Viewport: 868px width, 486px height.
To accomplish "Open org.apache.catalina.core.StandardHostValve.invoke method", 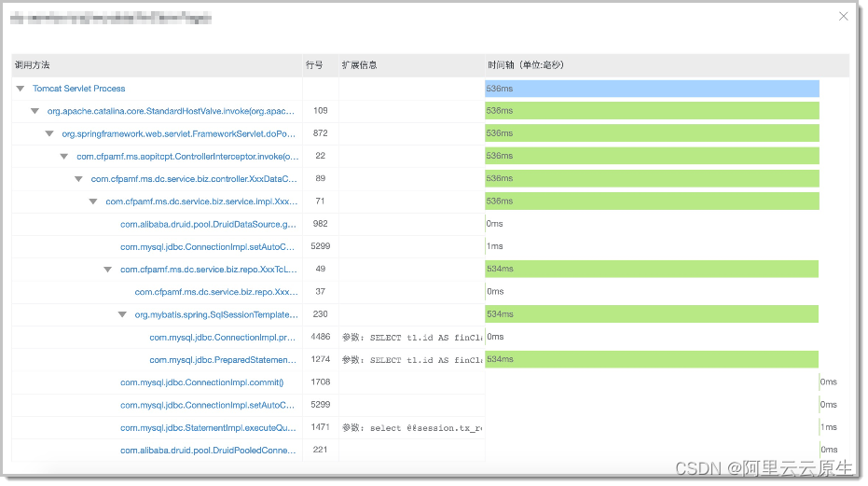I will click(x=171, y=111).
